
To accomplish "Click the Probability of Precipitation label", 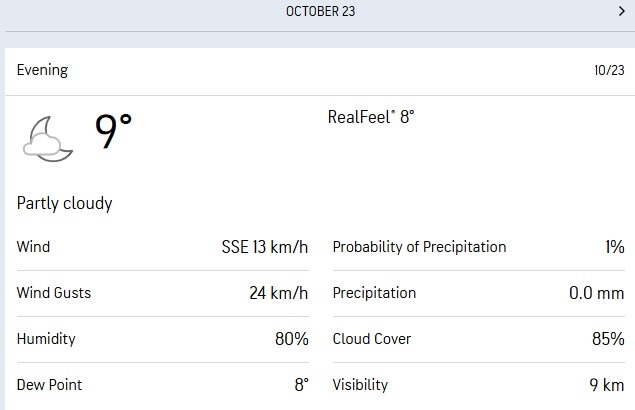I will point(419,247).
